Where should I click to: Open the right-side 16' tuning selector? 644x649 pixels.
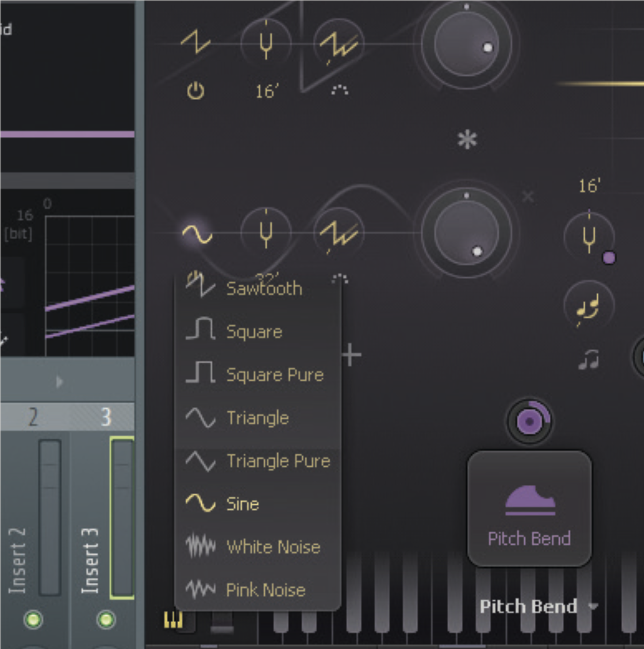[588, 187]
